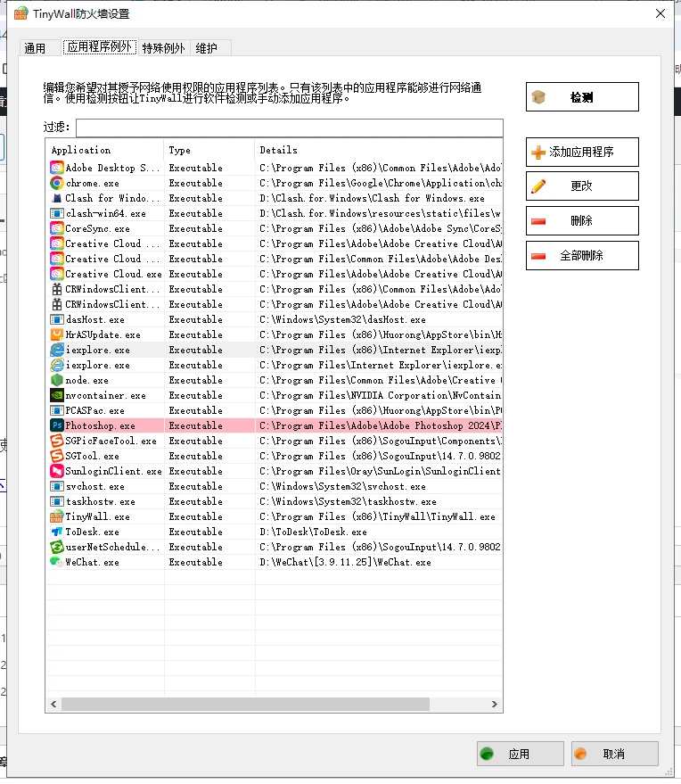Image resolution: width=681 pixels, height=784 pixels.
Task: Click the 更改 modify button
Action: pyautogui.click(x=582, y=186)
